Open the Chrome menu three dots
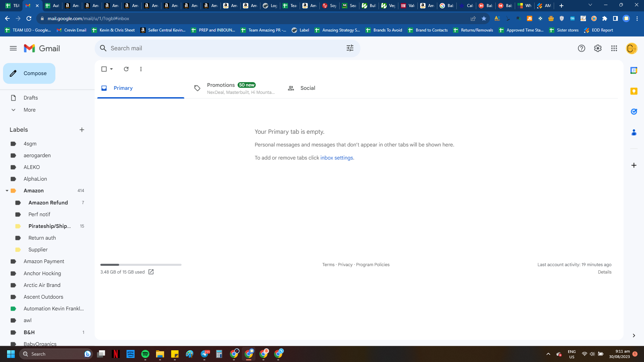Viewport: 644px width, 362px height. tap(637, 18)
